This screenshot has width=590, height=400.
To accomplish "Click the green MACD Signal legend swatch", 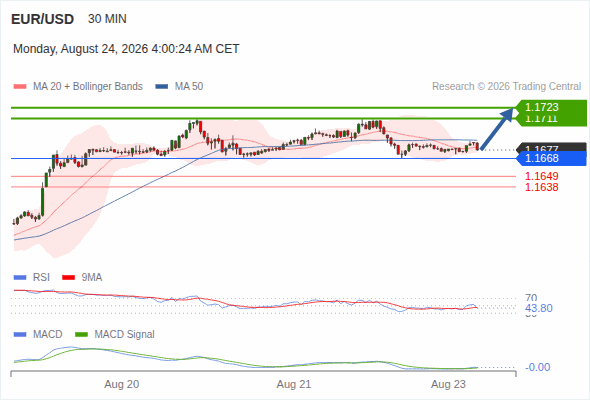I will [x=81, y=335].
